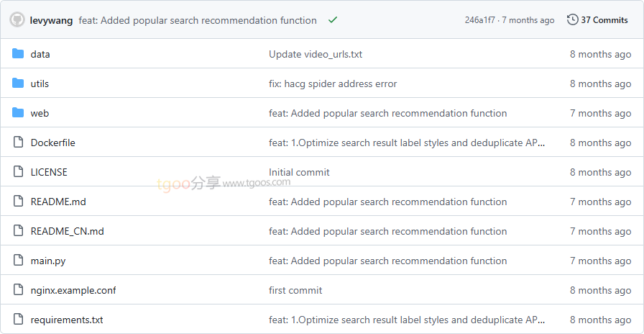
Task: Open the 'Update video_urls.txt' commit message
Action: [x=316, y=54]
